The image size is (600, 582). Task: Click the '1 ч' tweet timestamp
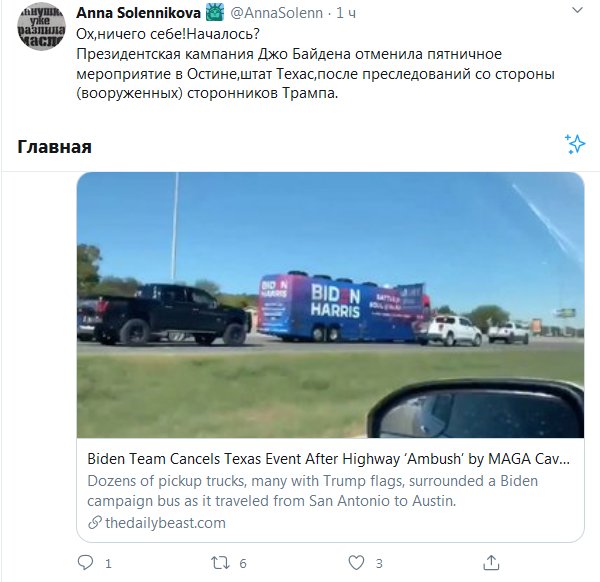(346, 13)
